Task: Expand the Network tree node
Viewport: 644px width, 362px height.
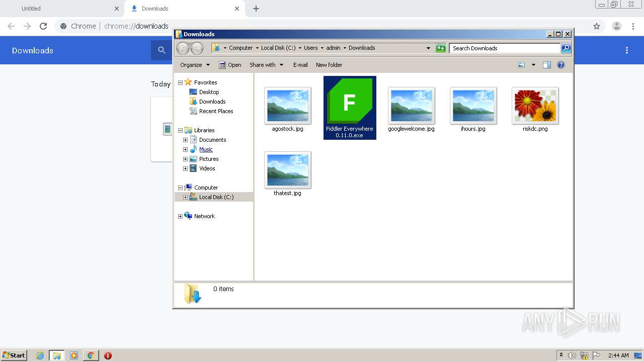Action: pyautogui.click(x=180, y=216)
